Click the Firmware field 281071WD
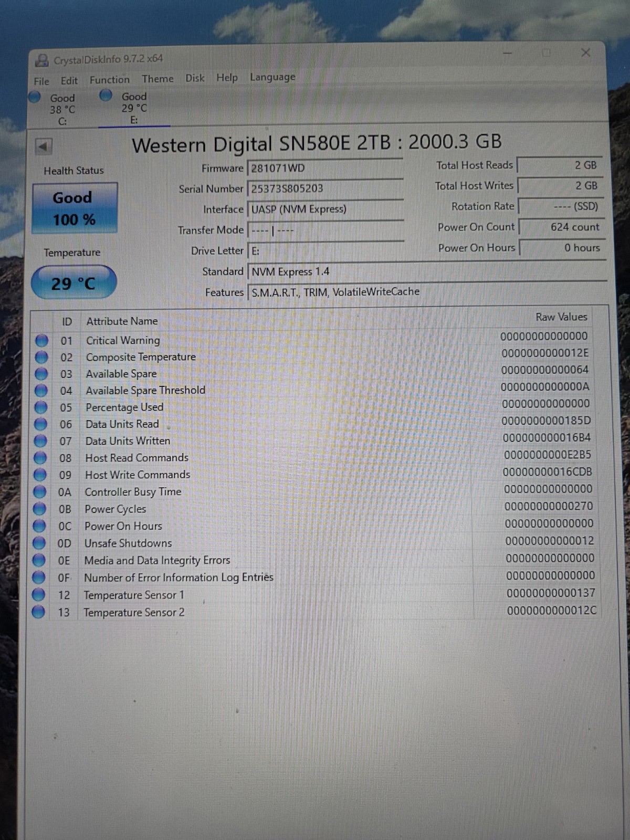630x840 pixels. [x=325, y=168]
